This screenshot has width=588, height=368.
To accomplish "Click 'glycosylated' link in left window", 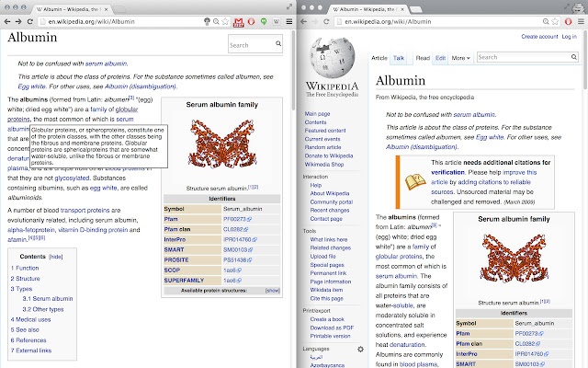I will (72, 178).
